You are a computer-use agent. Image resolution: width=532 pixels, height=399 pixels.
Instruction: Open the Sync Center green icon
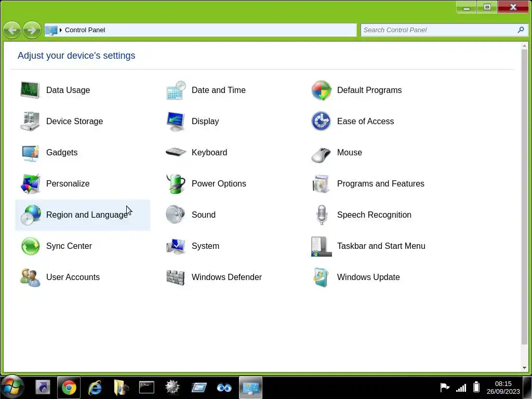click(30, 246)
